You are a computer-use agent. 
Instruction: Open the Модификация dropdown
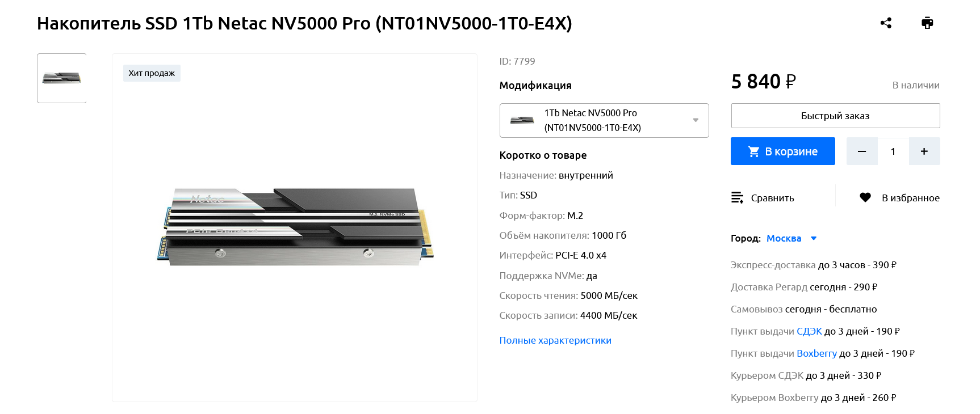[604, 120]
